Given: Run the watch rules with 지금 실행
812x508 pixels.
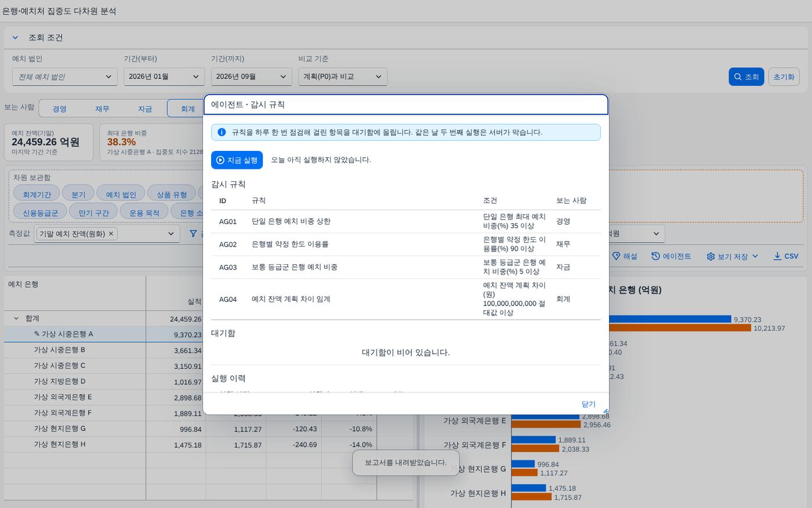Looking at the screenshot, I should click(237, 160).
